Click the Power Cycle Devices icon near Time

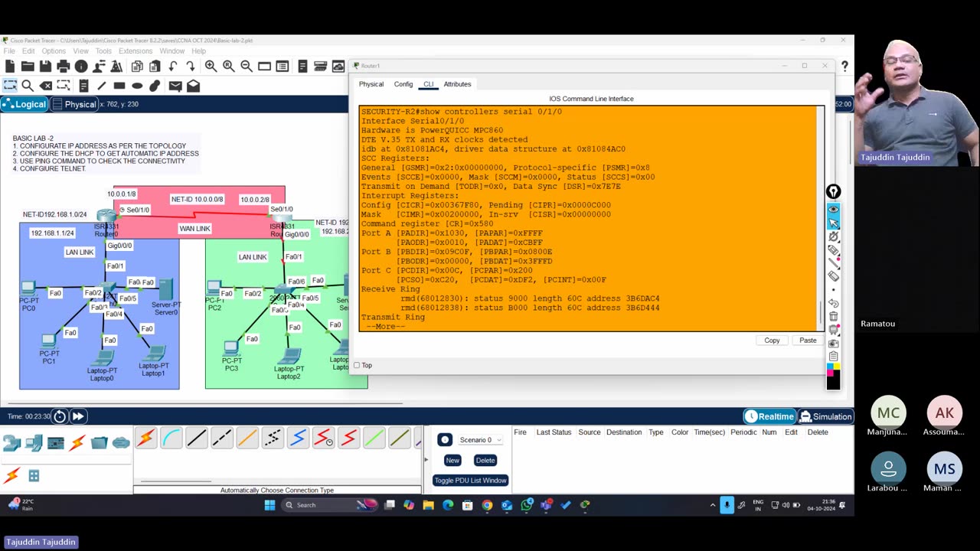(60, 416)
